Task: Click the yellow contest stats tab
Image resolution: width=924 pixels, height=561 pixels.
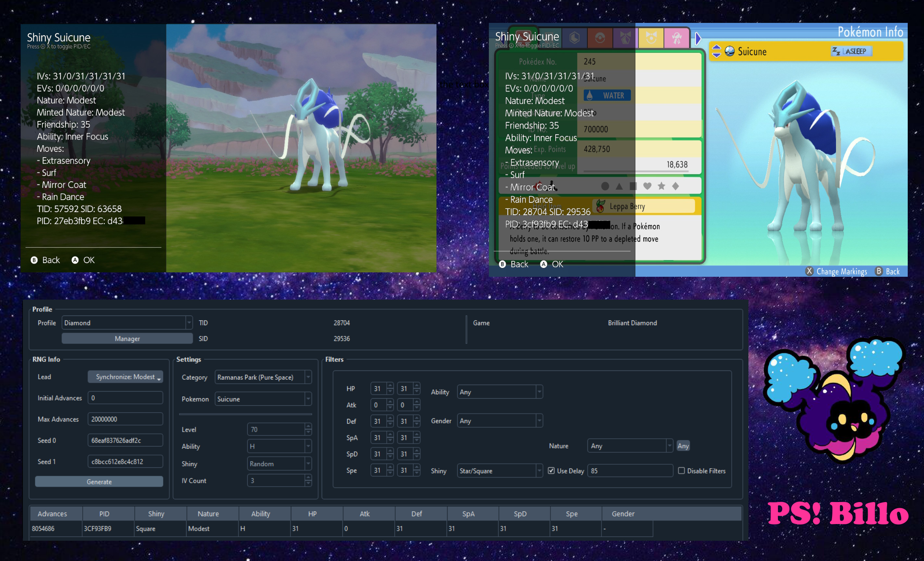Action: pos(651,38)
